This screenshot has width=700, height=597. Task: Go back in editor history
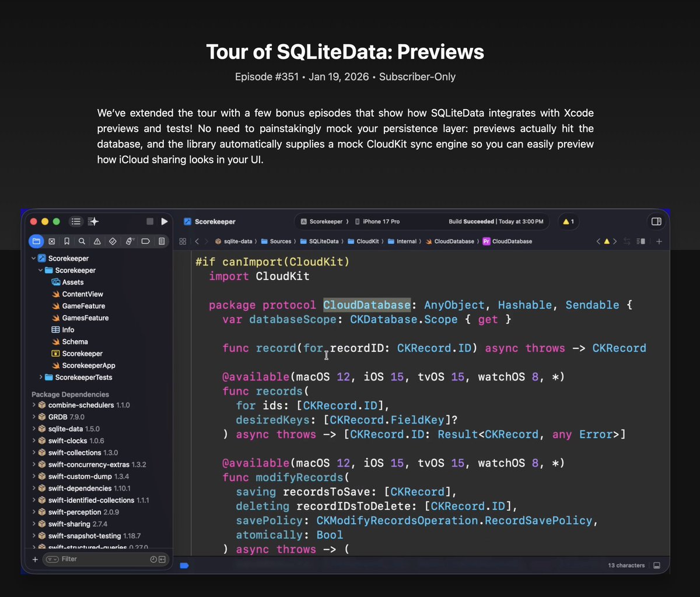click(197, 241)
